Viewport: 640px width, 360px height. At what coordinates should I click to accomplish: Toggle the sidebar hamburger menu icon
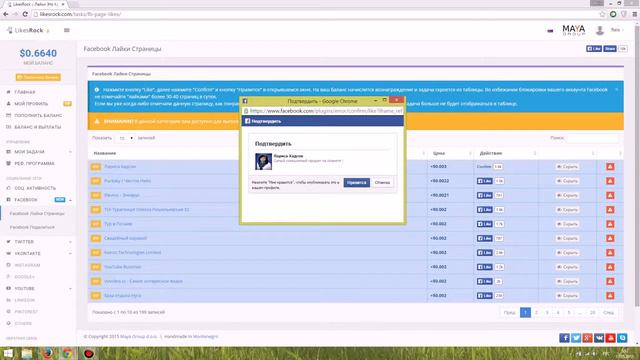[x=67, y=30]
